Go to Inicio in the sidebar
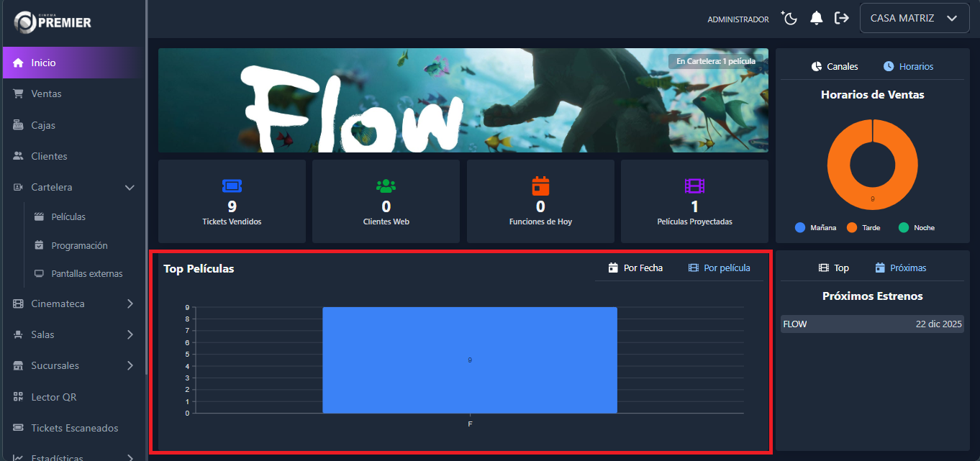This screenshot has width=980, height=461. pyautogui.click(x=43, y=63)
